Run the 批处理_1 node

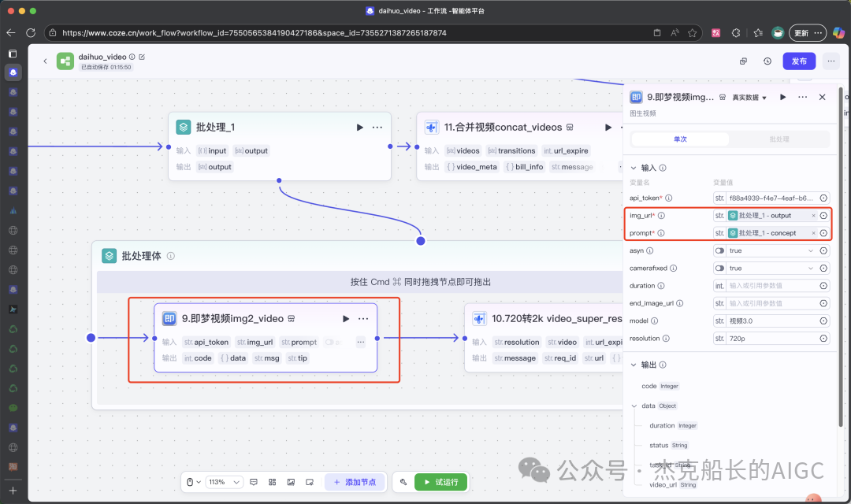click(360, 128)
